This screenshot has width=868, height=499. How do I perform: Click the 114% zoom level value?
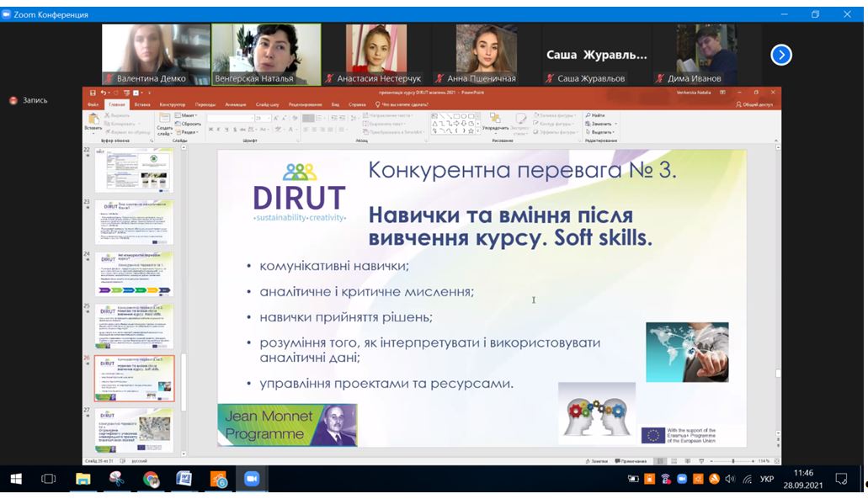[764, 461]
